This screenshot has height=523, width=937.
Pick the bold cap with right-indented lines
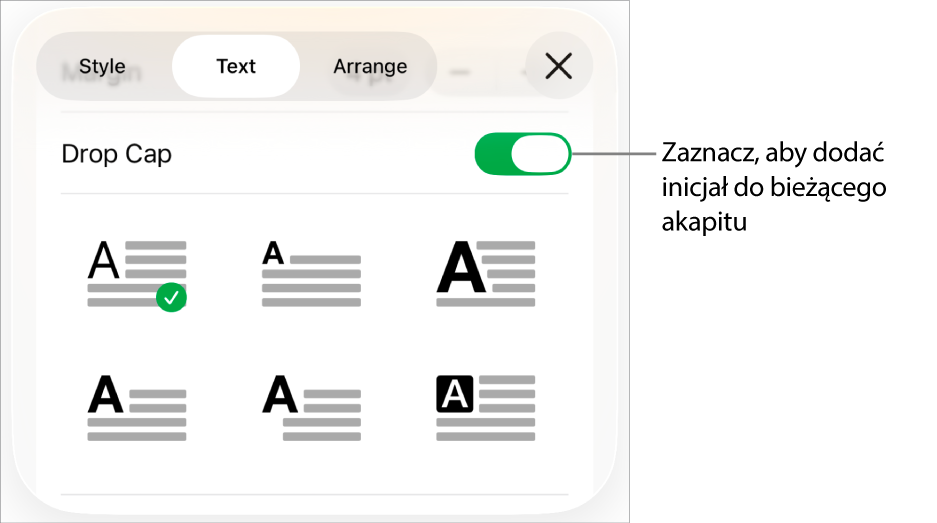pos(137,407)
